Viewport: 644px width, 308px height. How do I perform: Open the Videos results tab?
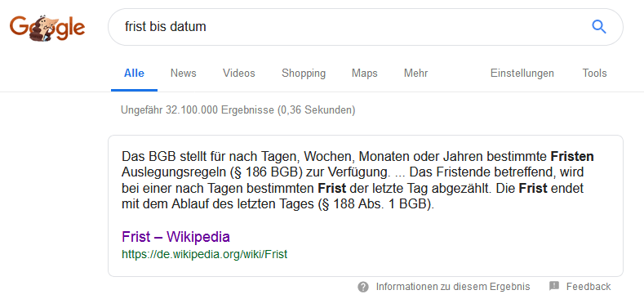tap(238, 74)
